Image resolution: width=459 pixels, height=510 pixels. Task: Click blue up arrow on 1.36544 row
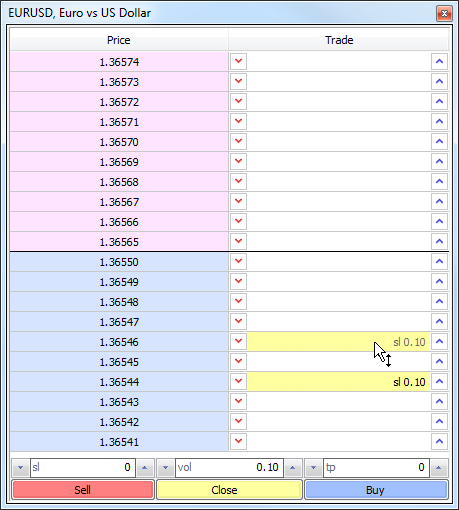pyautogui.click(x=439, y=381)
